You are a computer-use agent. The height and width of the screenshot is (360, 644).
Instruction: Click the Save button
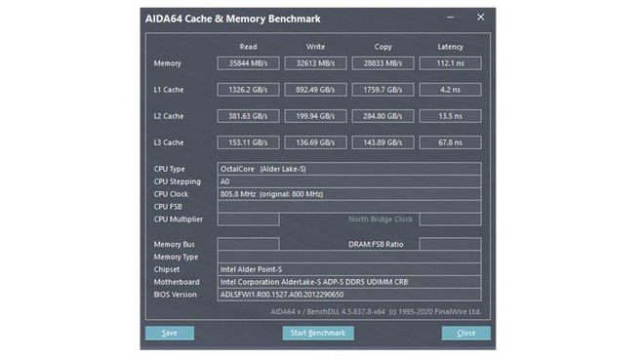coord(170,333)
